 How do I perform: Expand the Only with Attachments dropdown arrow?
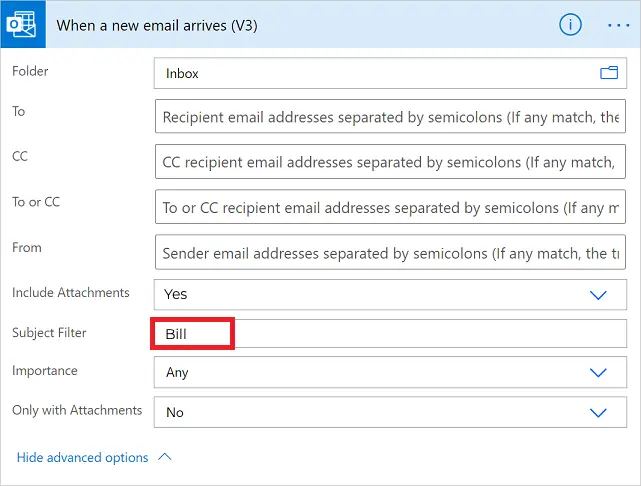coord(598,412)
